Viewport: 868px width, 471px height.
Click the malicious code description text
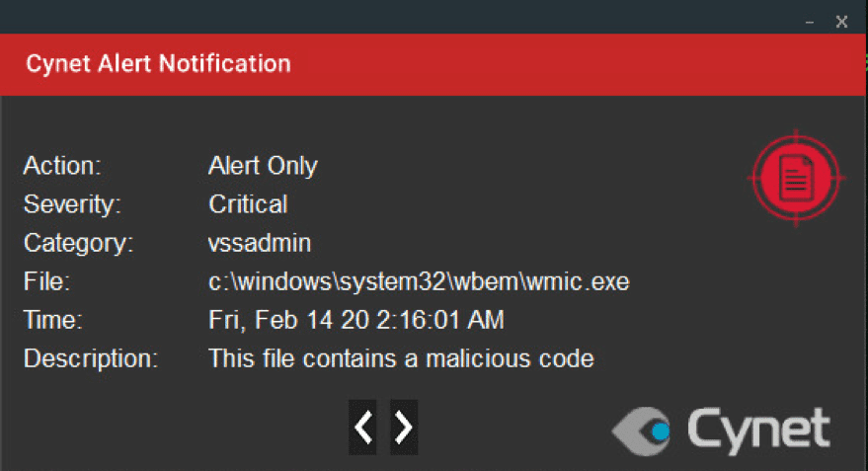[x=401, y=358]
